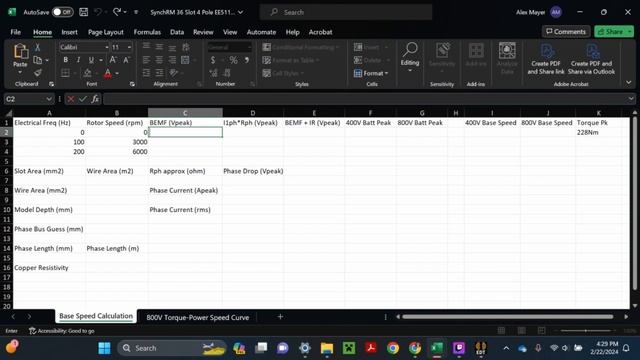Confirm entry with the checkmark icon
Screen dimensions: 640x360
pos(83,99)
